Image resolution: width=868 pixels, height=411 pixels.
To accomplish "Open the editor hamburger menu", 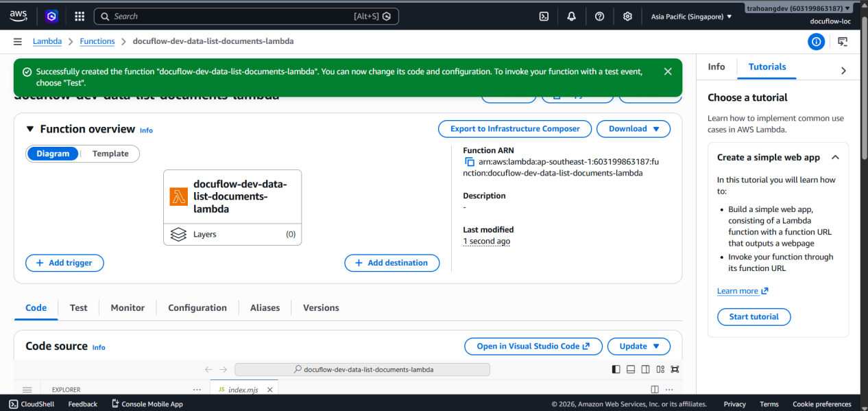I will (x=27, y=389).
